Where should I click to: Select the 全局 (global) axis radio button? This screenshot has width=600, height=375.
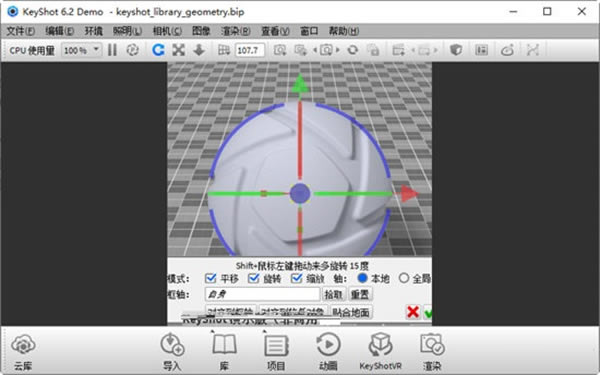click(x=404, y=278)
